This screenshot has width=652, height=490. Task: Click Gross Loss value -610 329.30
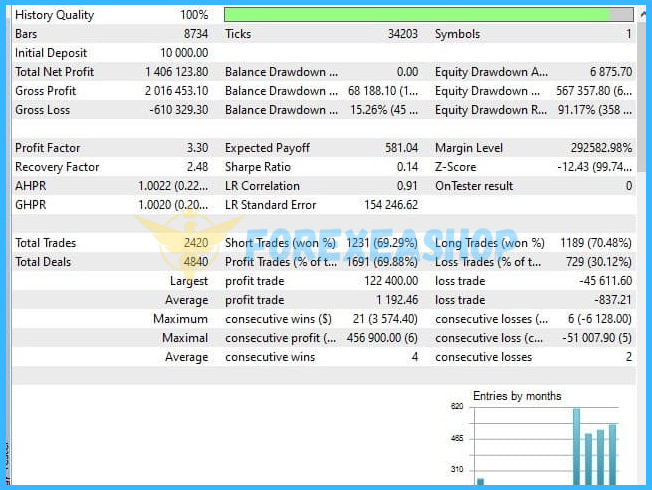[x=179, y=110]
